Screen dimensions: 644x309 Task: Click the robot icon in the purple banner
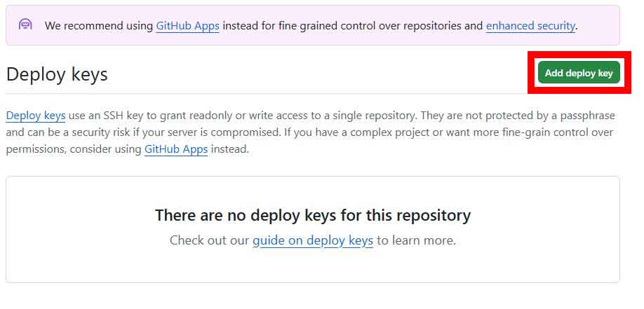click(25, 25)
